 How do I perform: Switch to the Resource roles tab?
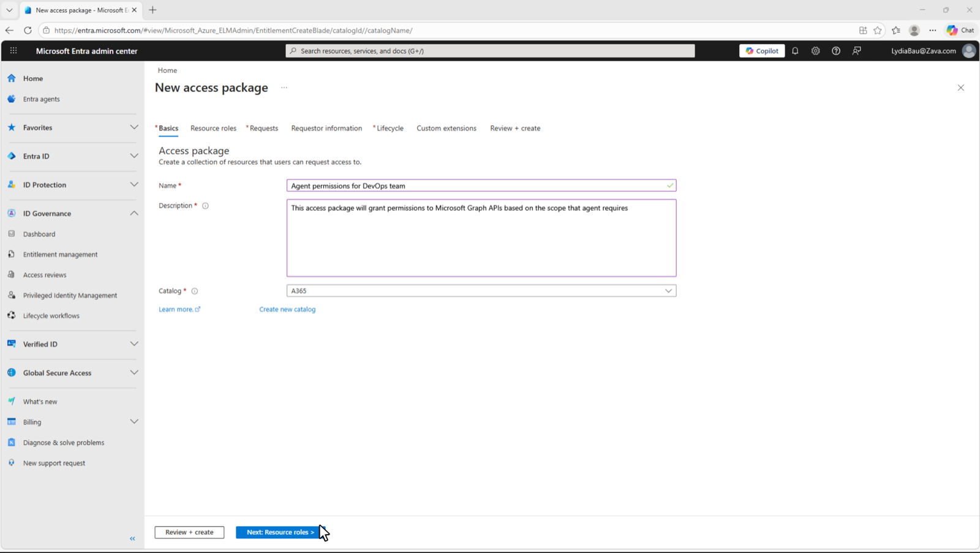coord(213,128)
